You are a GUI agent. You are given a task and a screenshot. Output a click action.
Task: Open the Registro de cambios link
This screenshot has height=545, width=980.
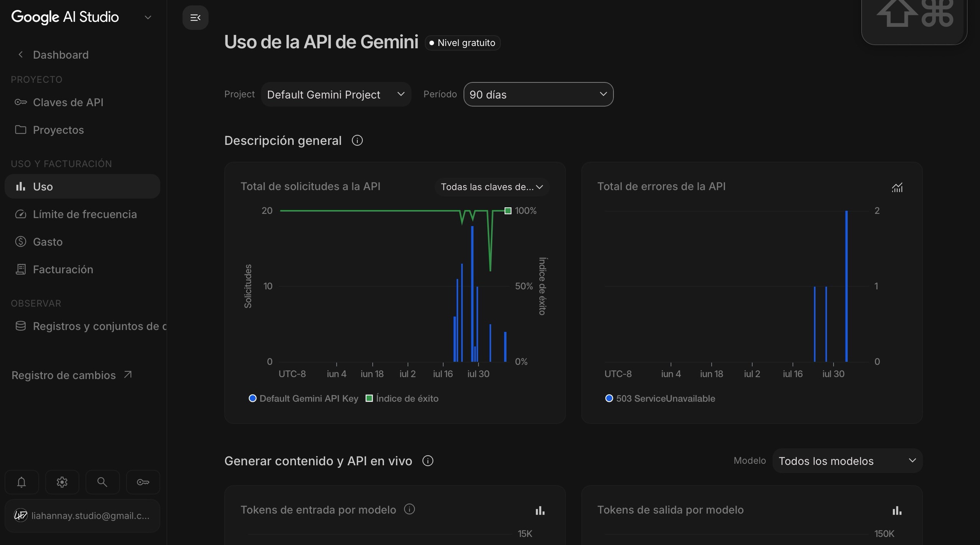click(x=72, y=375)
